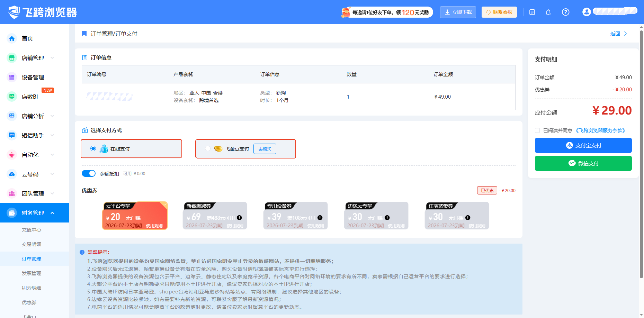Click the 订单信息 clipboard icon
The image size is (644, 318).
point(84,57)
